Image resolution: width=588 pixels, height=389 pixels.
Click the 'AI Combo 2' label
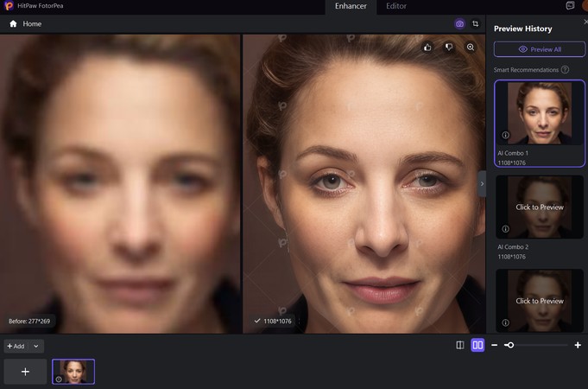coord(513,247)
